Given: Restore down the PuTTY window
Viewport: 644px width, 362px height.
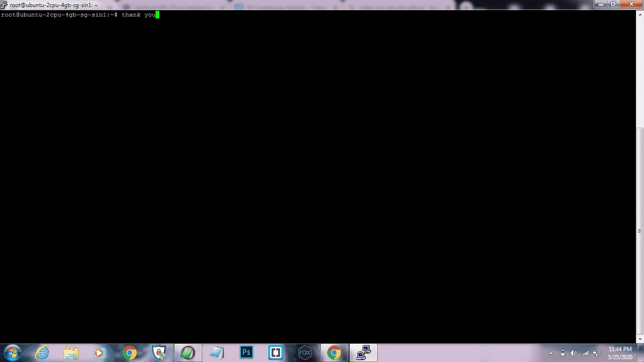Looking at the screenshot, I should tap(613, 4).
